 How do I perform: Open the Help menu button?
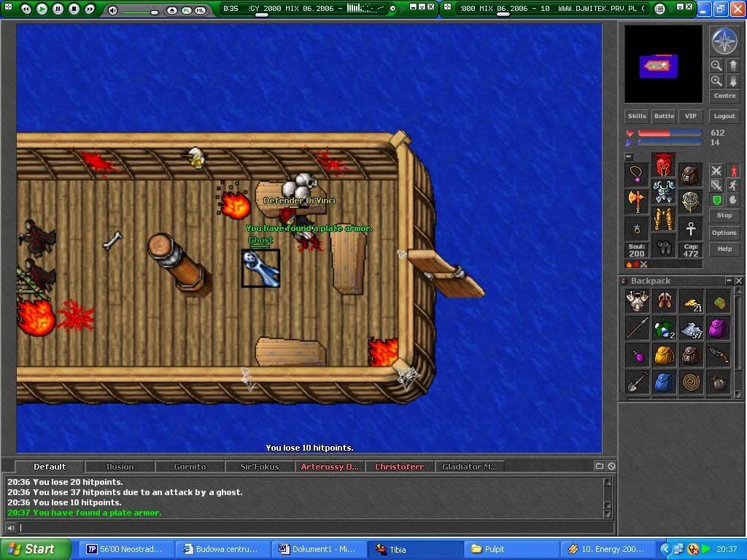(724, 249)
